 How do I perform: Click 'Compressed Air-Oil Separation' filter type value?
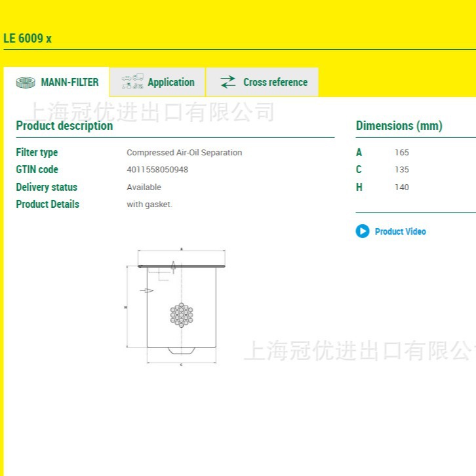pos(184,152)
